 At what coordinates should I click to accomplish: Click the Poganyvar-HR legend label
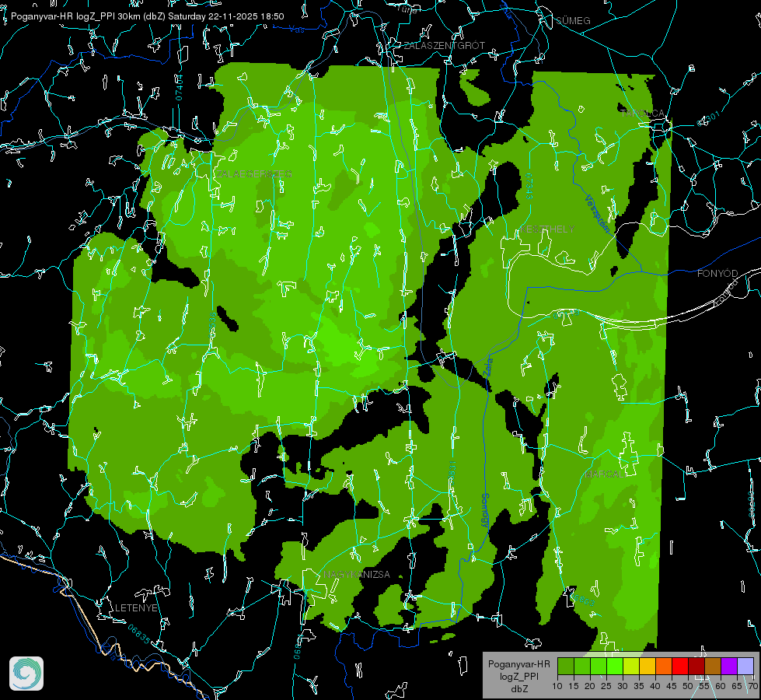pyautogui.click(x=518, y=664)
